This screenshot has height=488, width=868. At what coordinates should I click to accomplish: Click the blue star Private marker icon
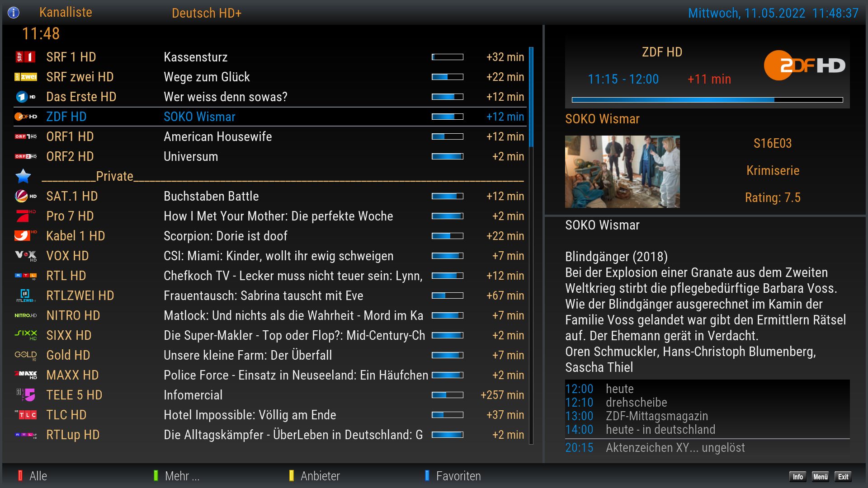pos(23,176)
